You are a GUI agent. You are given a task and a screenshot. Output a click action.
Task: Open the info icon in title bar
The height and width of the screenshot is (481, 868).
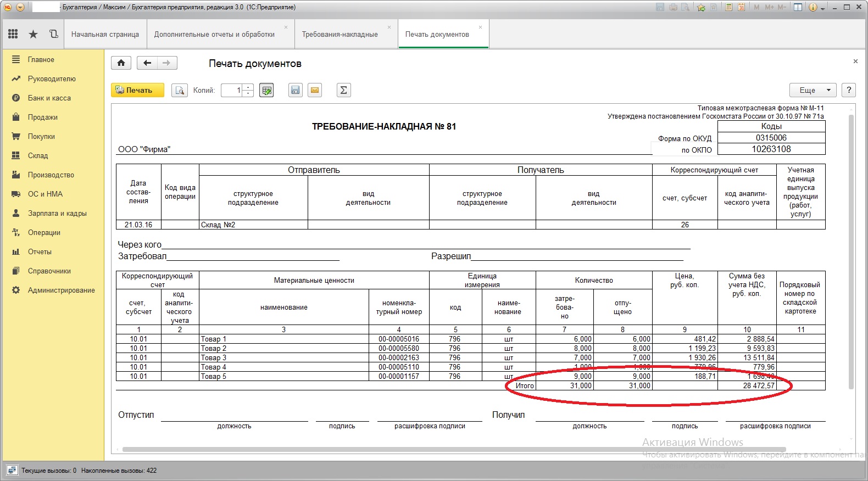pos(813,7)
